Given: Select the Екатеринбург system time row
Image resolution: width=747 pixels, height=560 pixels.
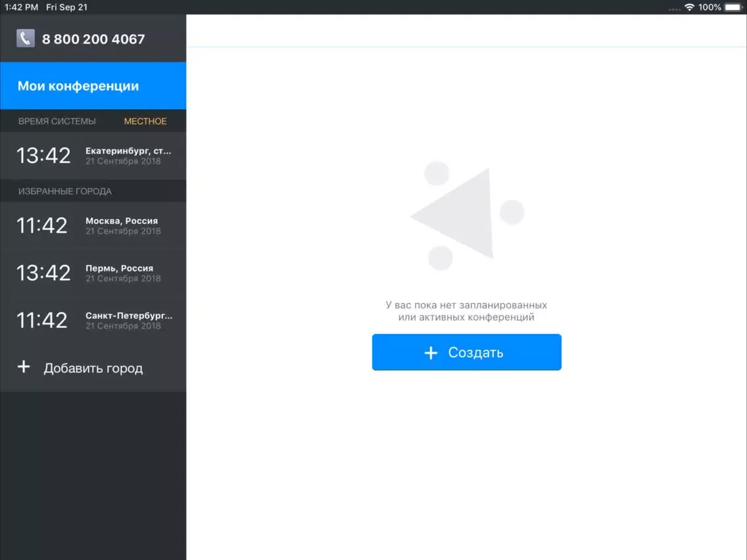Looking at the screenshot, I should (x=93, y=156).
